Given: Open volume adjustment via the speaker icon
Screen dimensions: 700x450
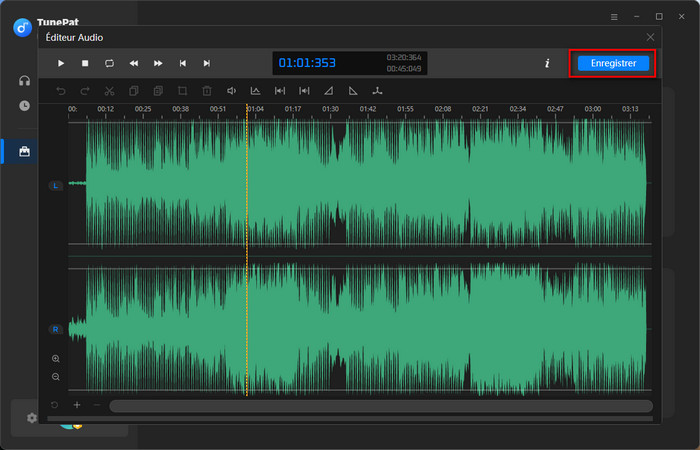Looking at the screenshot, I should (231, 91).
